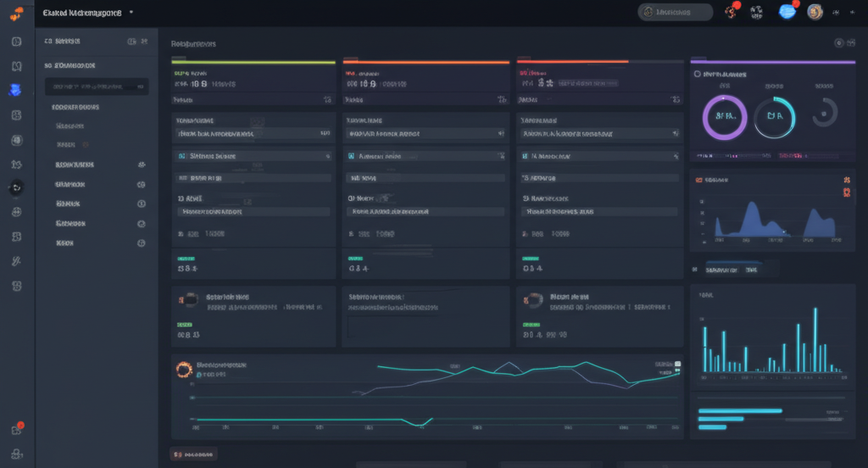Viewport: 868px width, 468px height.
Task: Click the longest cyan progress bar at bottom right
Action: tap(739, 411)
